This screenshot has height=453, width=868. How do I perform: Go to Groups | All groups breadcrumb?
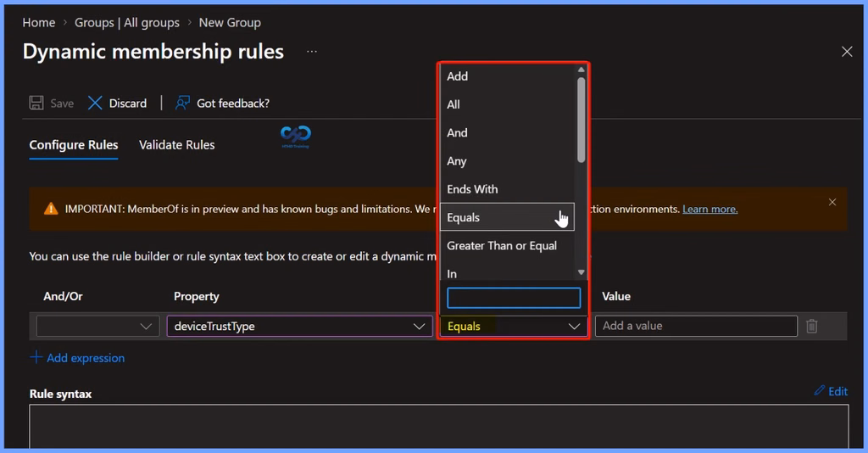127,23
